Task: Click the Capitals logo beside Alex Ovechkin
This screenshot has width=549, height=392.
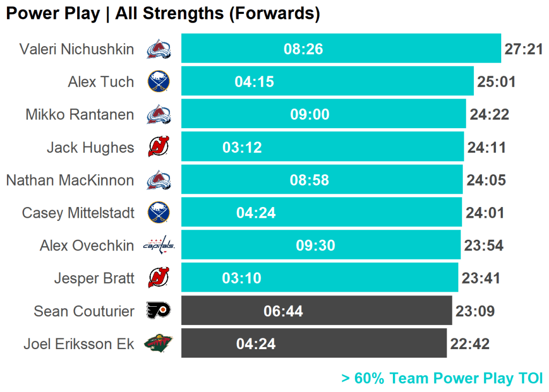Action: [x=159, y=246]
